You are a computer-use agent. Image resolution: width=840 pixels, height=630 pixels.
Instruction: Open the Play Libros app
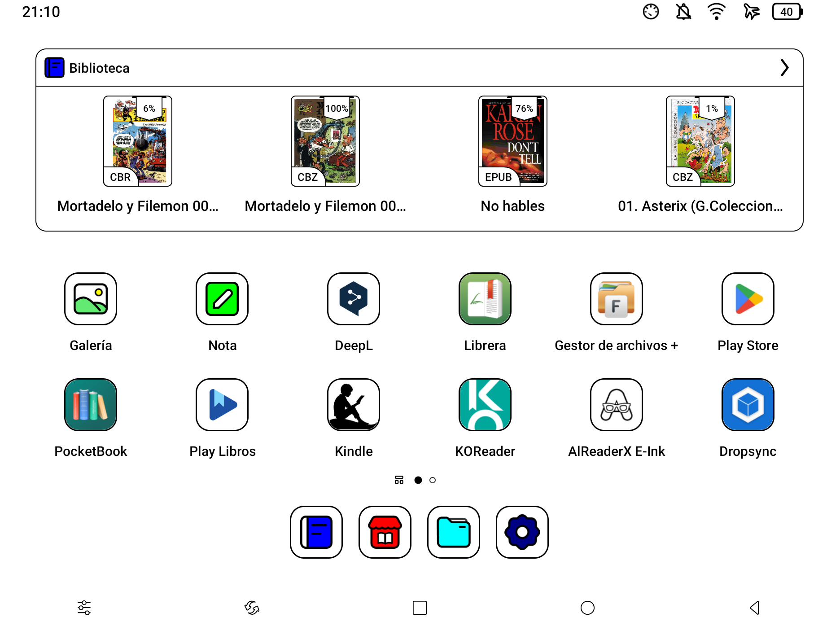click(222, 405)
